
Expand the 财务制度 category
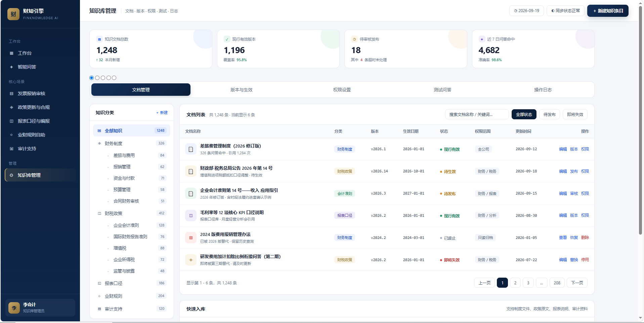pos(132,144)
